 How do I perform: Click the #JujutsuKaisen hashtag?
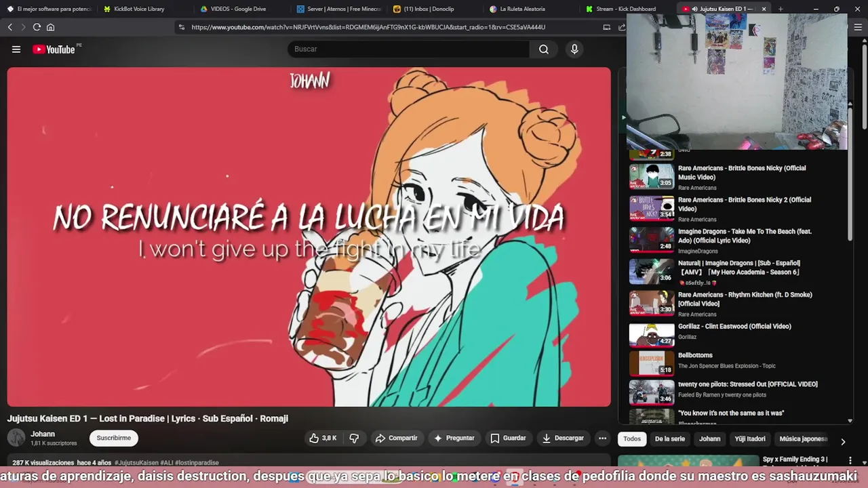click(x=136, y=463)
